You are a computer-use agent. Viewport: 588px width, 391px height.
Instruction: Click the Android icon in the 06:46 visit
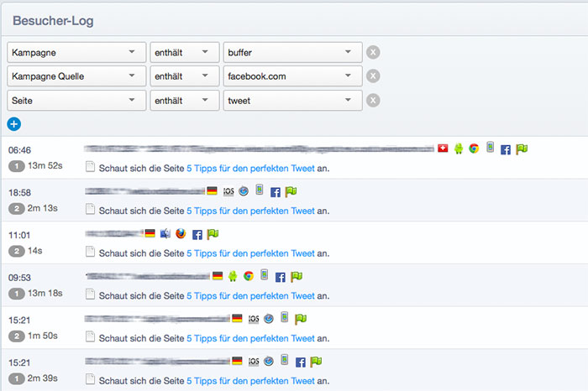coord(459,149)
